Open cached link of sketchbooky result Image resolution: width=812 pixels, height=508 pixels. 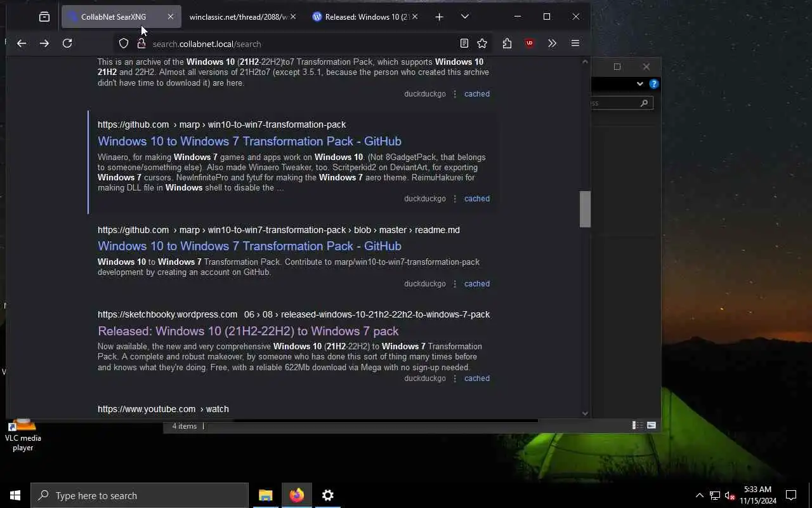477,378
